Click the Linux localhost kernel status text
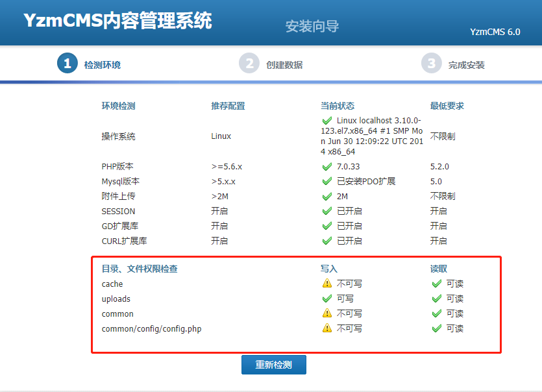542x392 pixels. (372, 136)
